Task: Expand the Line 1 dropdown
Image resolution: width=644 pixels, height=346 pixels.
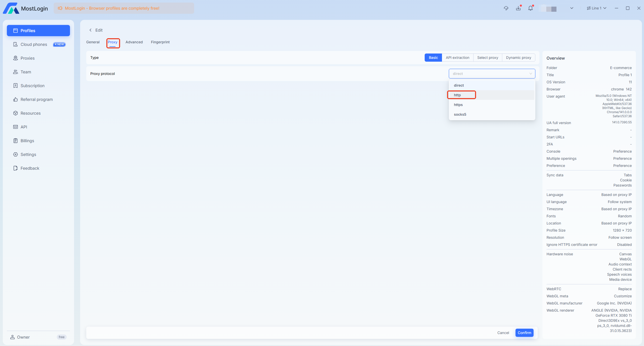Action: click(596, 8)
